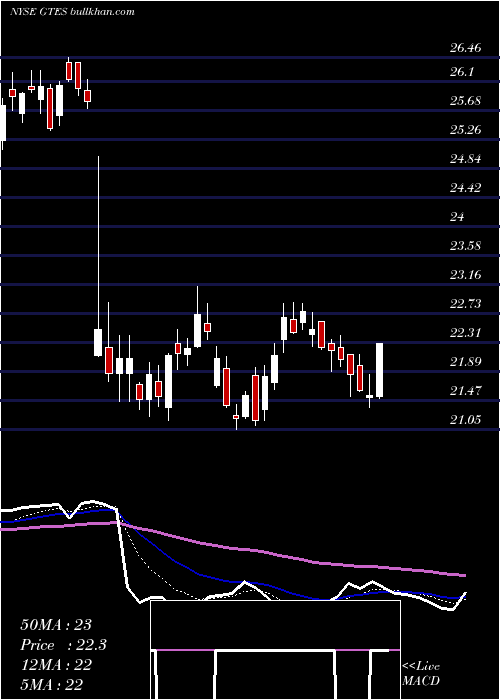Click the 24.84 price axis label

(x=466, y=159)
